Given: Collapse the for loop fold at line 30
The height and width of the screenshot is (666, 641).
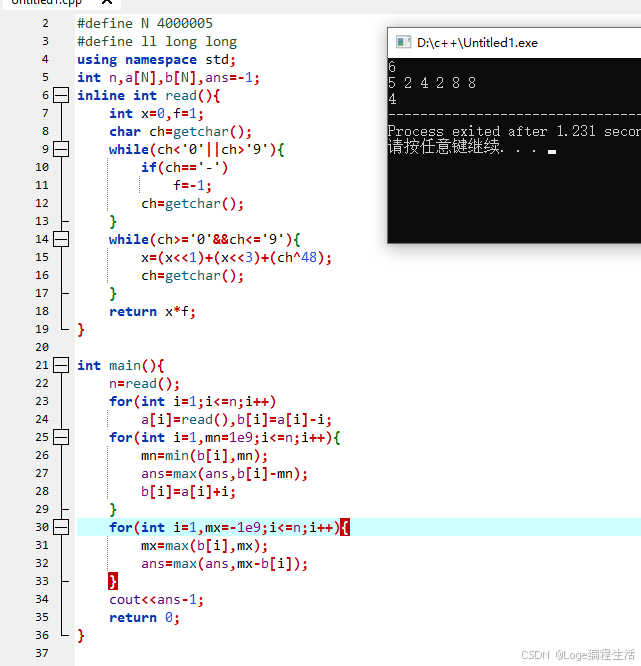Looking at the screenshot, I should click(x=61, y=527).
